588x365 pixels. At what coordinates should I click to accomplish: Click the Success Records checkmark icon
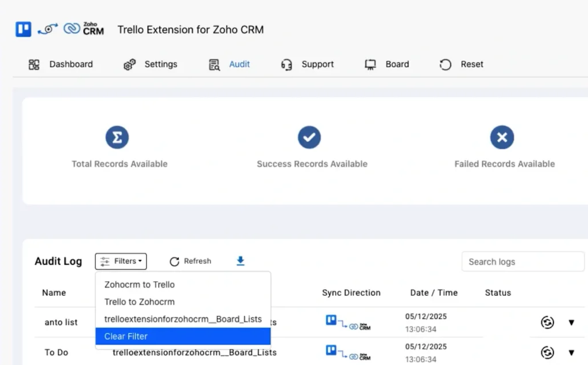(x=310, y=137)
